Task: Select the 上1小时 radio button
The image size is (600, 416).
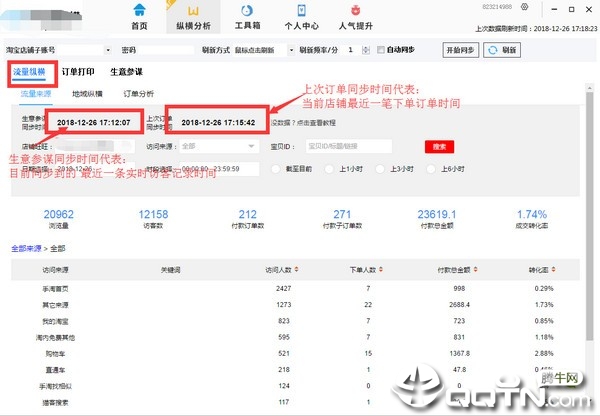Action: pyautogui.click(x=329, y=169)
